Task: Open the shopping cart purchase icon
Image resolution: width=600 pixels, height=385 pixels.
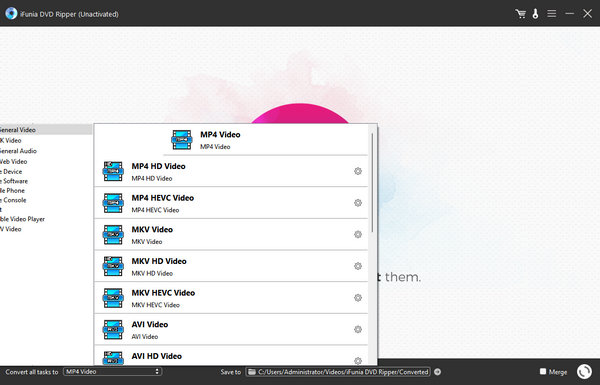Action: coord(520,14)
